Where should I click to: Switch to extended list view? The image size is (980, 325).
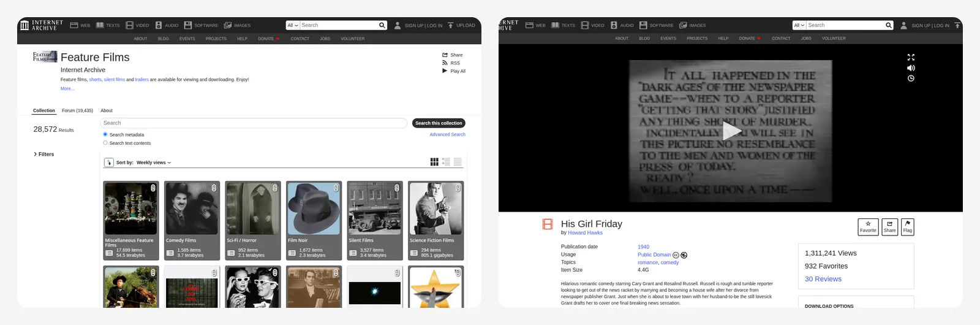point(446,162)
